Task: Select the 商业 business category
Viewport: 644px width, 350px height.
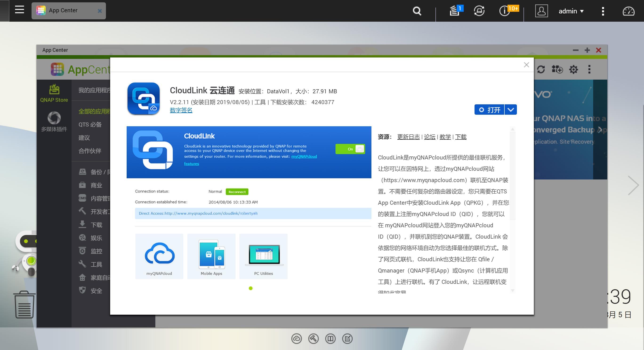Action: 90,185
